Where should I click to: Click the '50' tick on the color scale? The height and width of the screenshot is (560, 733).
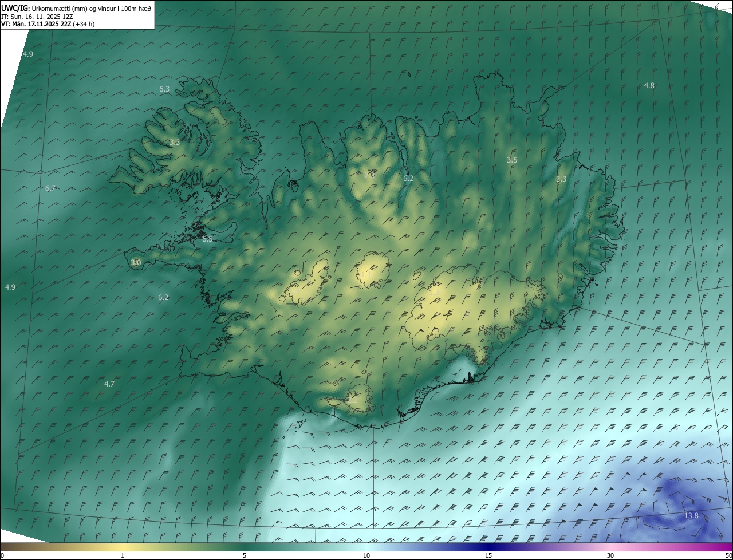click(728, 556)
